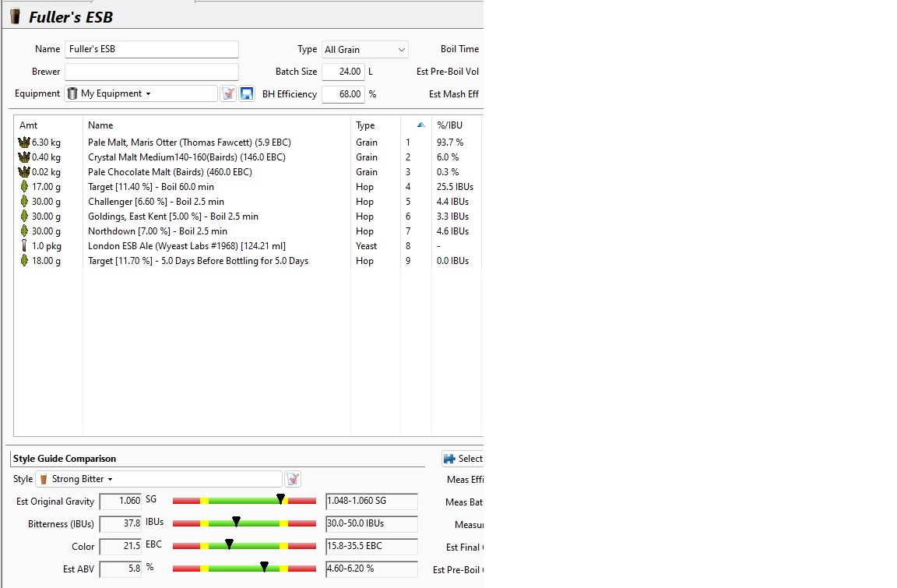
Task: Click the hop icon for Northdown row
Action: pyautogui.click(x=23, y=231)
